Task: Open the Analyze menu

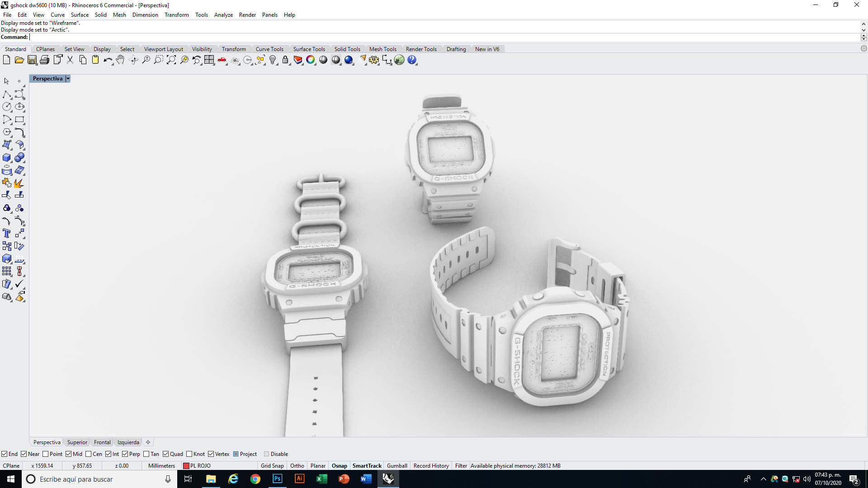Action: tap(223, 15)
